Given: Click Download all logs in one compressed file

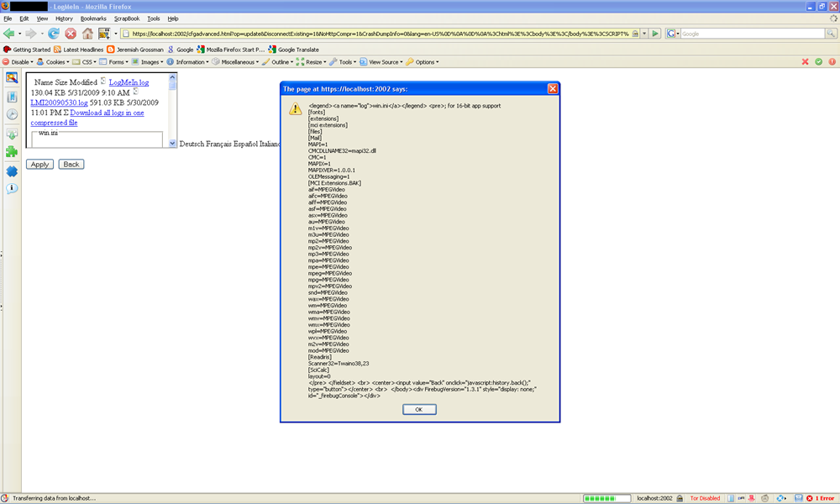Looking at the screenshot, I should 87,118.
